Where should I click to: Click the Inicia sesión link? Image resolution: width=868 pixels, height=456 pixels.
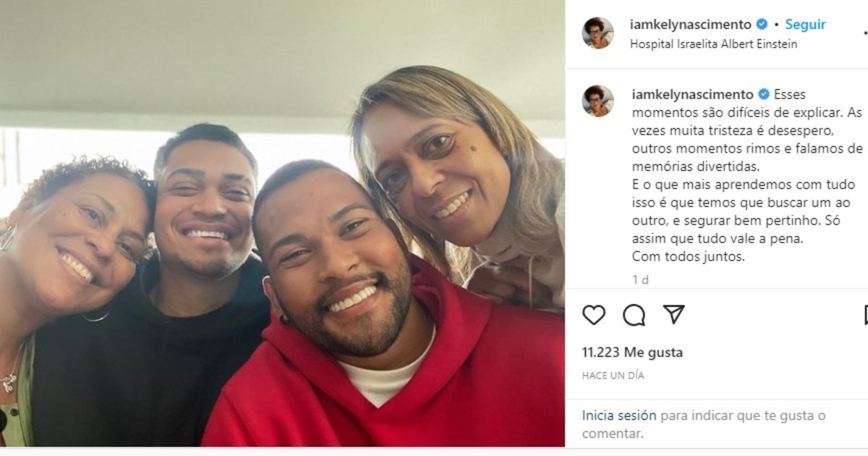pyautogui.click(x=619, y=415)
